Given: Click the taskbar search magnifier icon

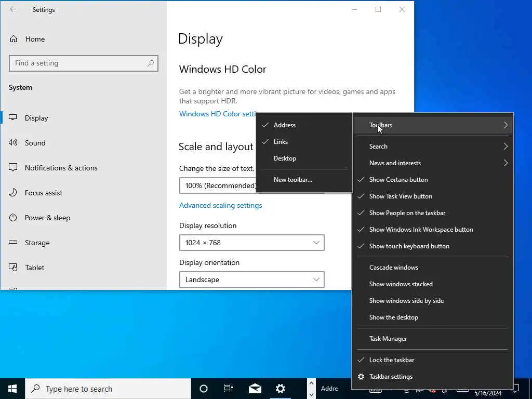Looking at the screenshot, I should pos(35,389).
